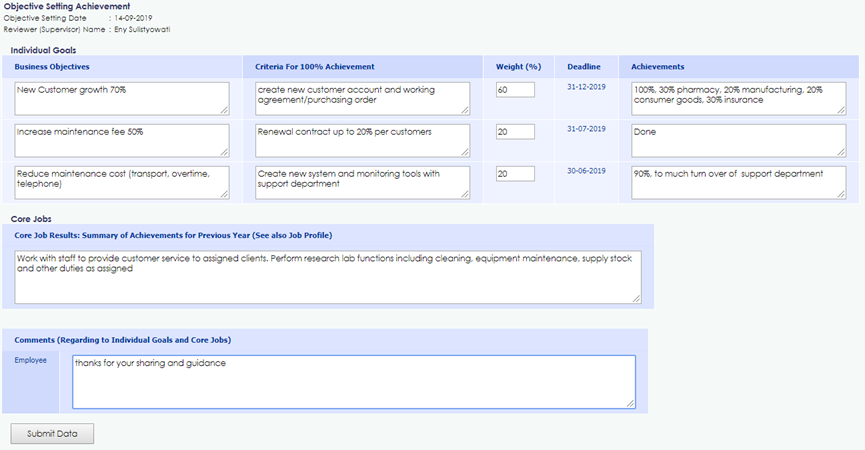Click the 'Reduce maintenance cost' objective text area

122,182
